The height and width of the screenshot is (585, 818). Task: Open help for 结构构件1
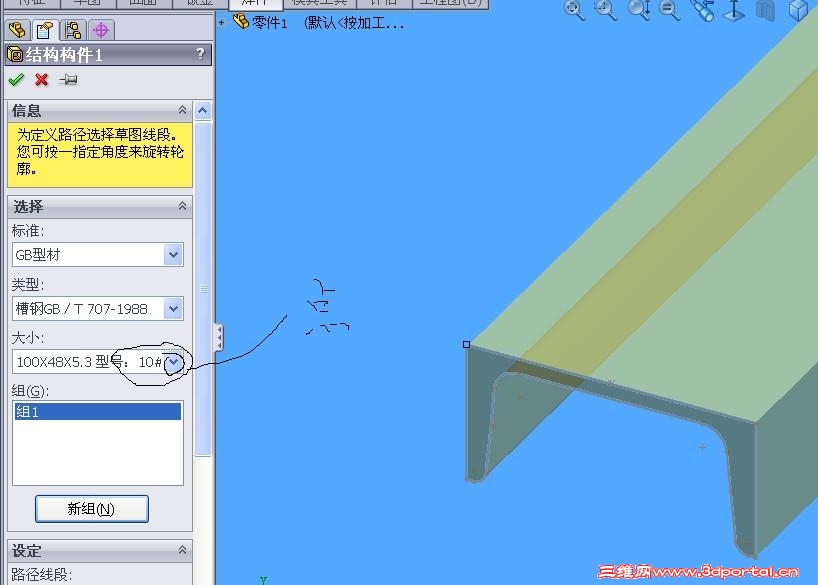200,53
